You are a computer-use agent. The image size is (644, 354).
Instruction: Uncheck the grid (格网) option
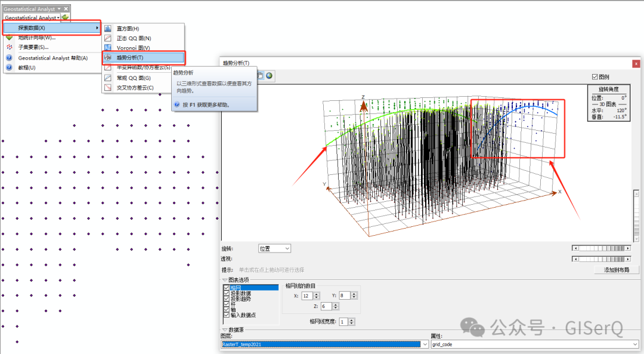point(227,288)
